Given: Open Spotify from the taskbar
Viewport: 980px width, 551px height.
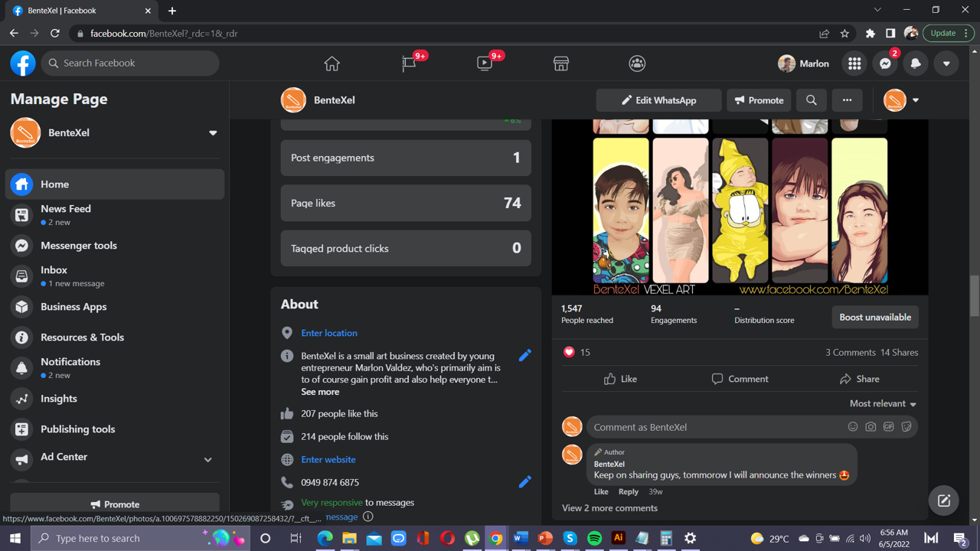Looking at the screenshot, I should coord(594,539).
